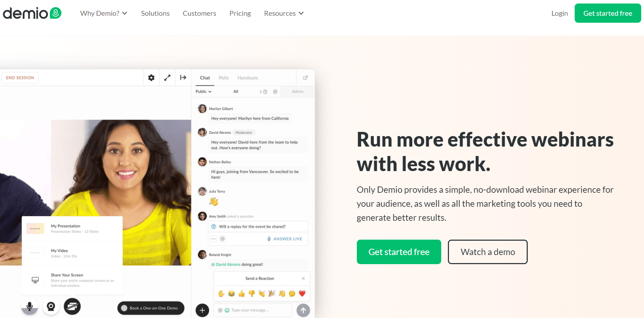Click Roland Knight's avatar
This screenshot has width=644, height=318.
(x=202, y=254)
